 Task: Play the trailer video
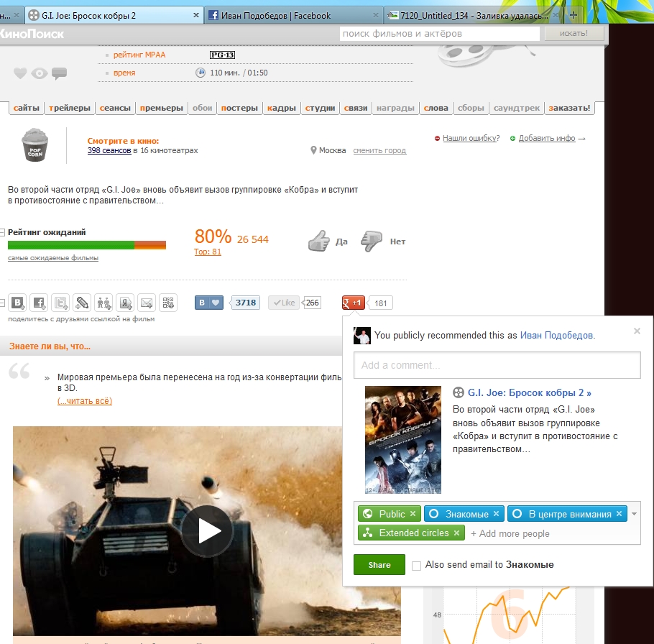coord(207,531)
